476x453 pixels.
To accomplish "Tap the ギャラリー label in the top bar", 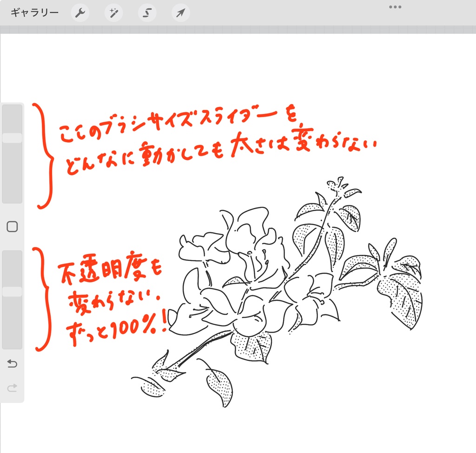I will [x=33, y=12].
